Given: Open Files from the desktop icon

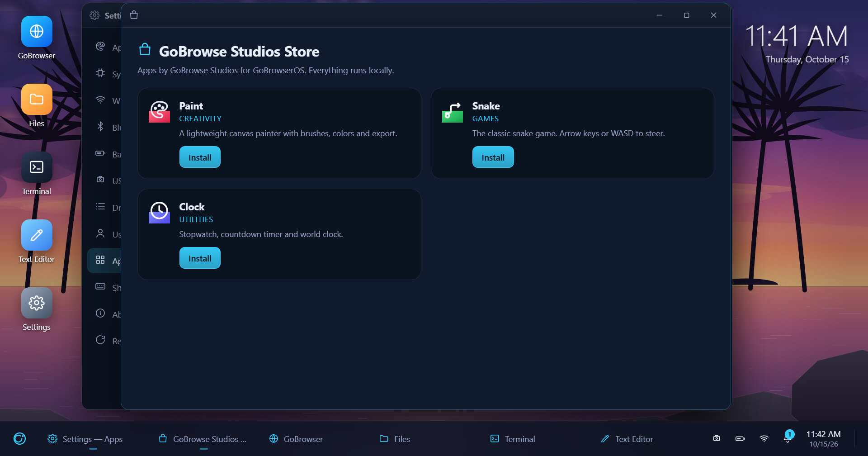Looking at the screenshot, I should point(37,106).
